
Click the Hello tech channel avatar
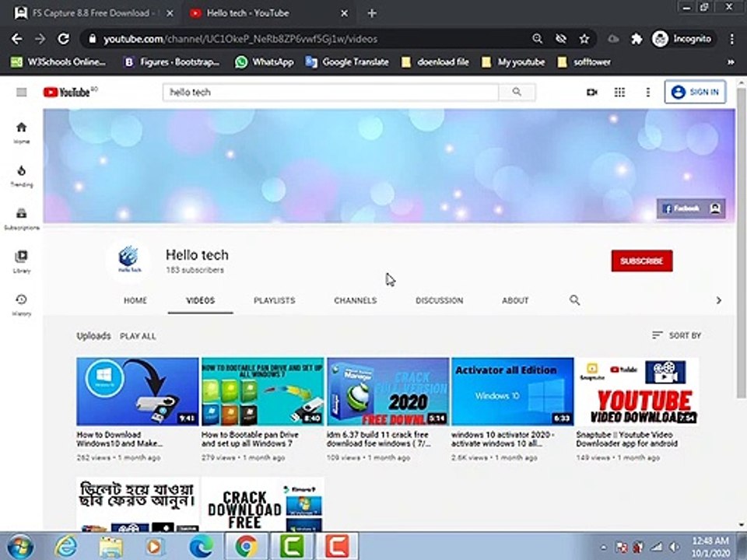[x=128, y=260]
